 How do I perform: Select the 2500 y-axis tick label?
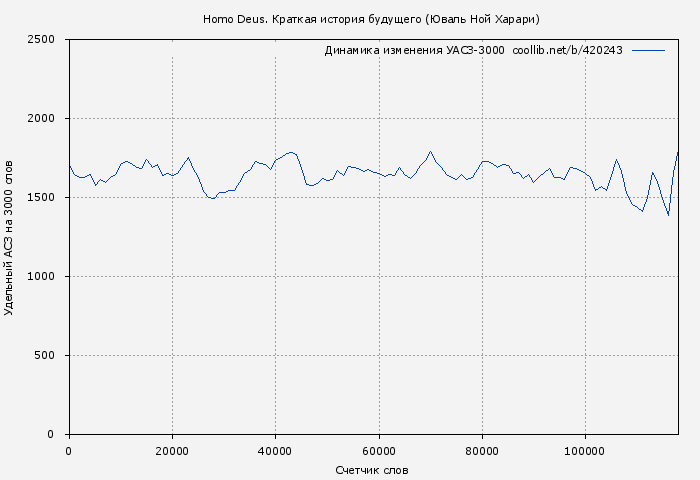coord(46,40)
